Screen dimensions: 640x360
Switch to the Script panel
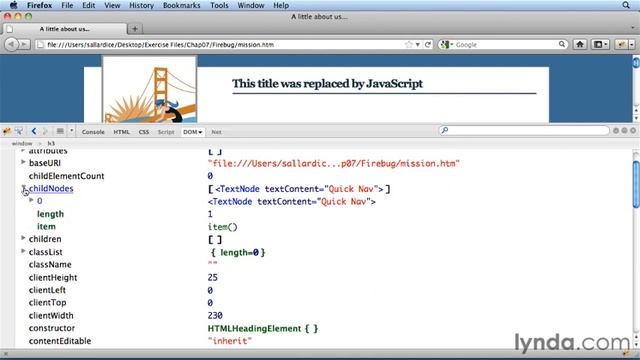[x=166, y=132]
